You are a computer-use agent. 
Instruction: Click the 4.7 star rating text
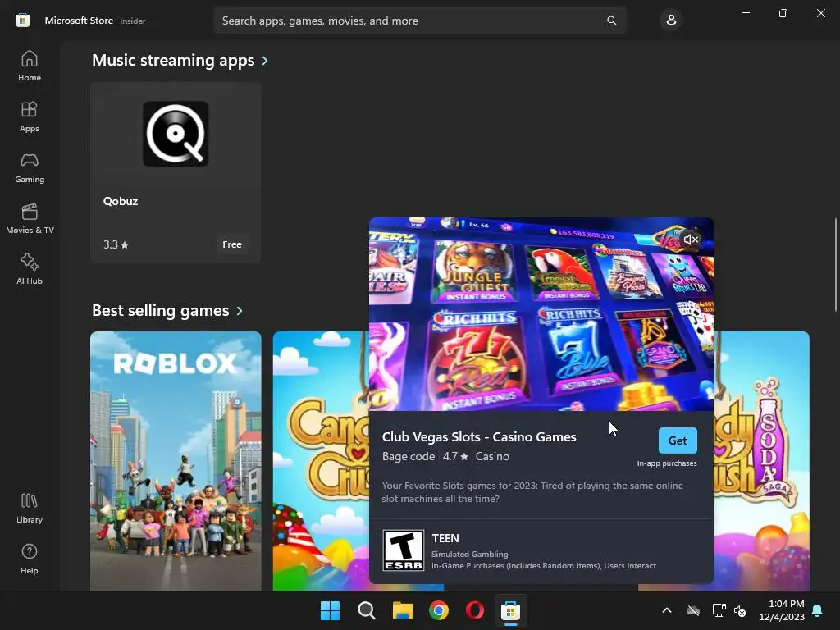pos(455,456)
